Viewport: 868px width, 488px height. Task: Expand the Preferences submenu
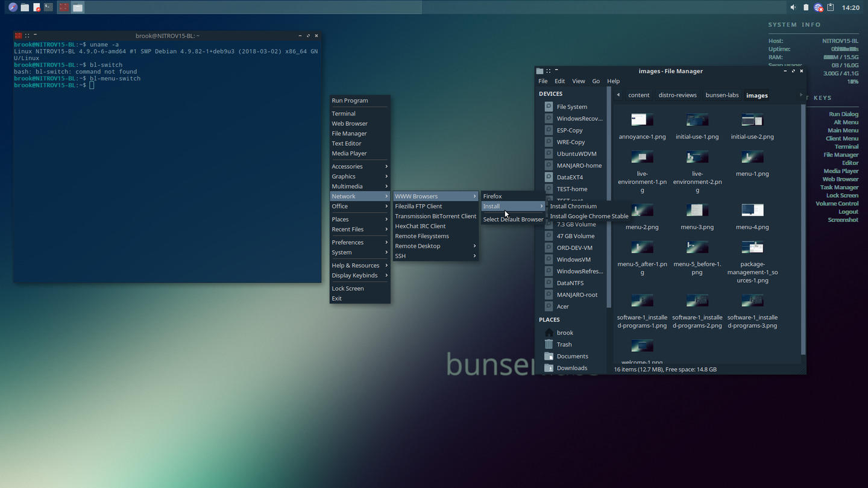tap(360, 242)
